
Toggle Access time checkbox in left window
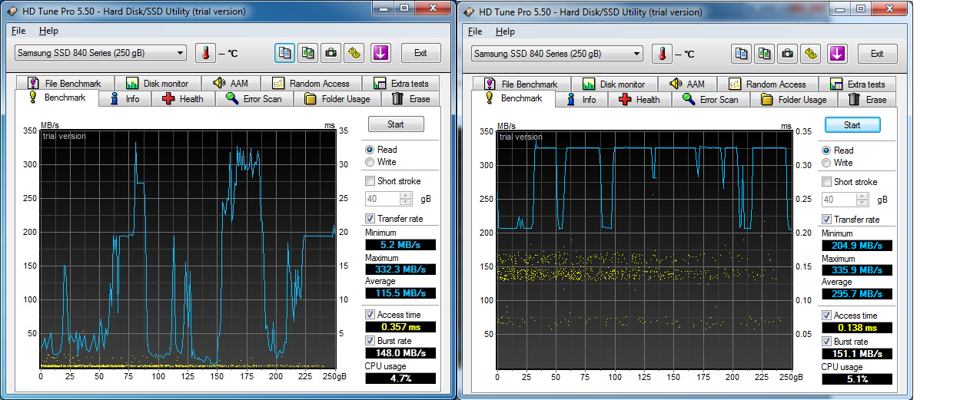370,315
